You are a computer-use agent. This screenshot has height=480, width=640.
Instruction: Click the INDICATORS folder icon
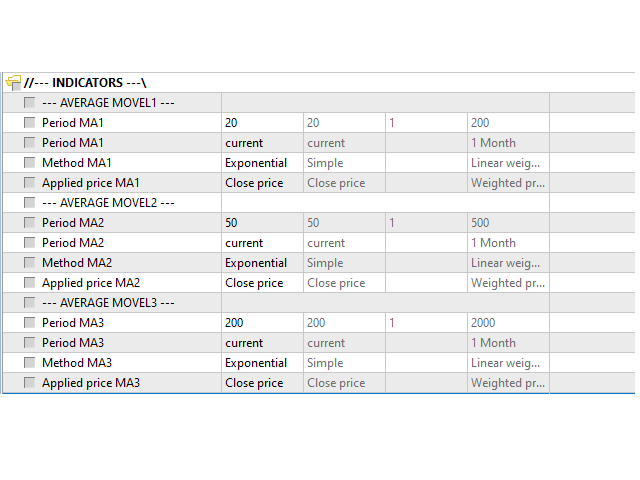13,82
